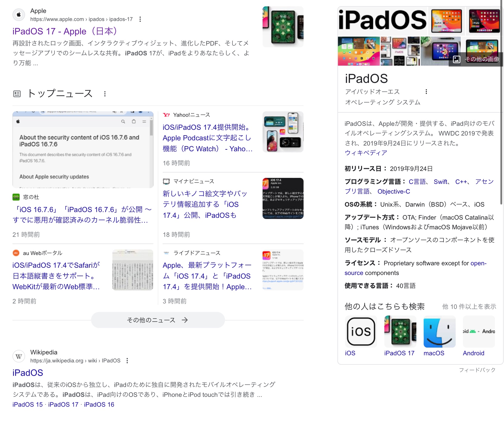Click the Apple result URL breadcrumb
This screenshot has width=504, height=422.
[82, 19]
